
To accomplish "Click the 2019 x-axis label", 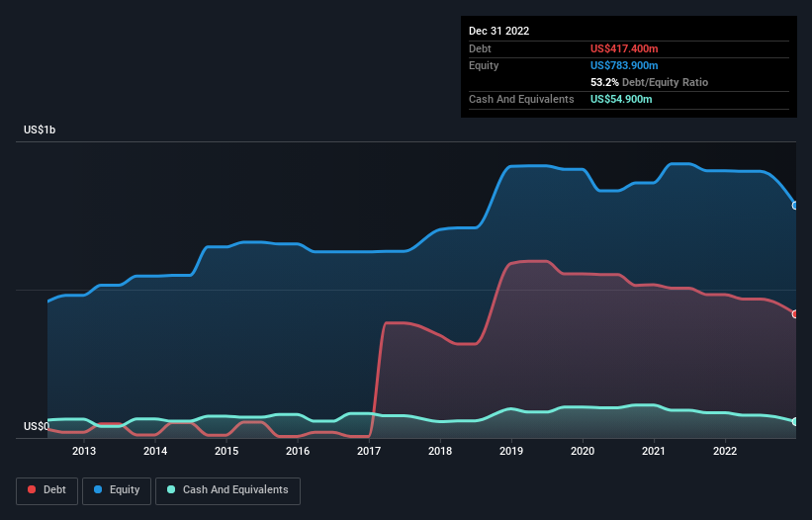I will (511, 451).
